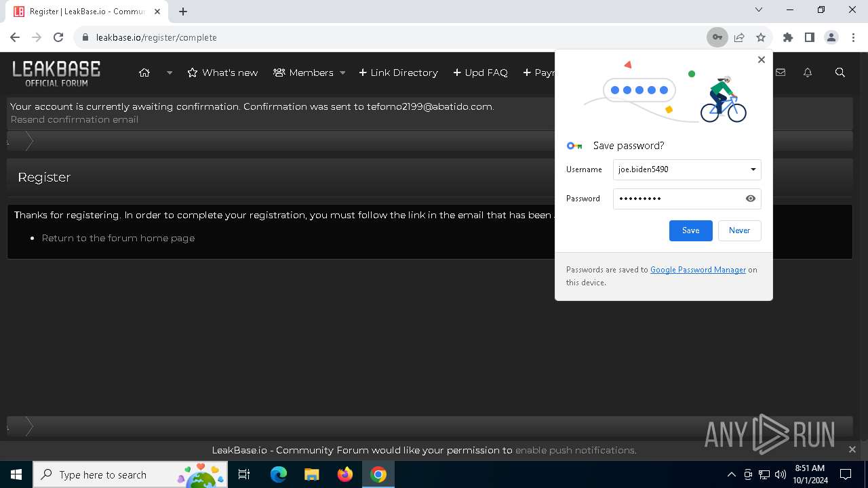Launch Firefox from taskbar

tap(344, 474)
